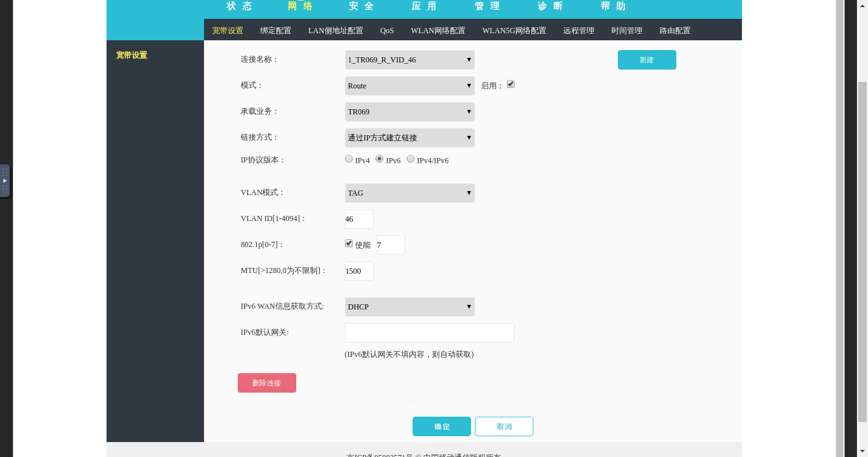Screen dimensions: 868x457
Task: Switch to 时间管理 tab
Action: (x=626, y=31)
